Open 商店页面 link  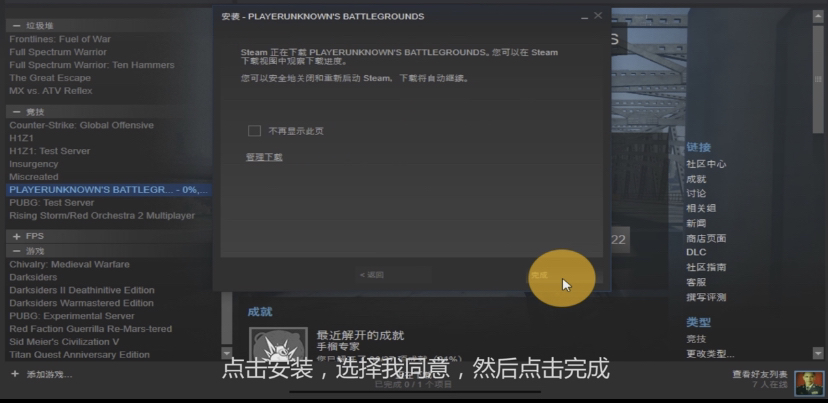click(706, 238)
